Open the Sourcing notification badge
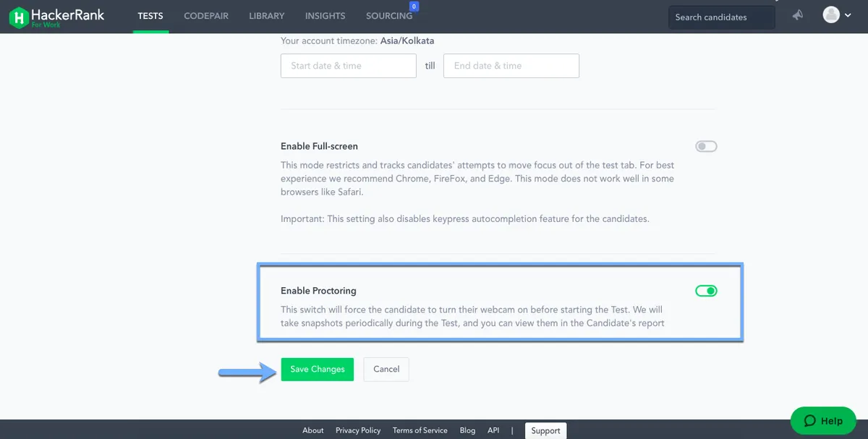 [414, 7]
